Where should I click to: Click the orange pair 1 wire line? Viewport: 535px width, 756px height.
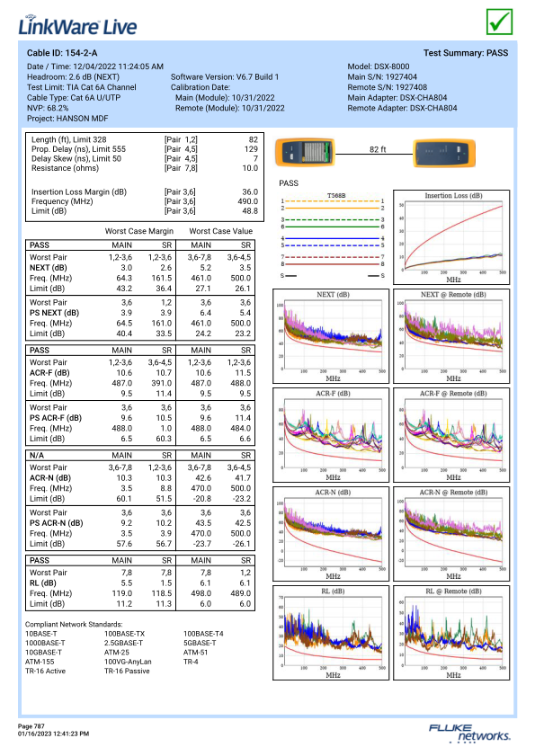[333, 201]
